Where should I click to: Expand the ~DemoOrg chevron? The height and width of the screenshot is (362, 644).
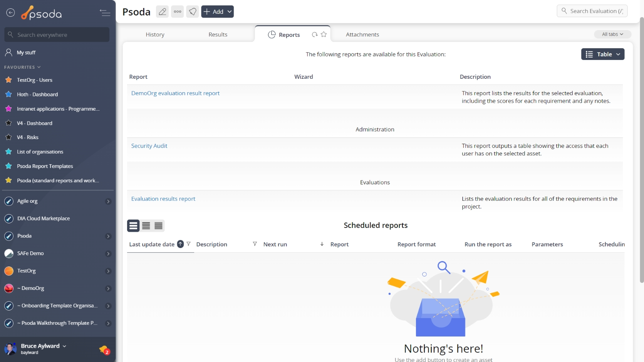(108, 289)
